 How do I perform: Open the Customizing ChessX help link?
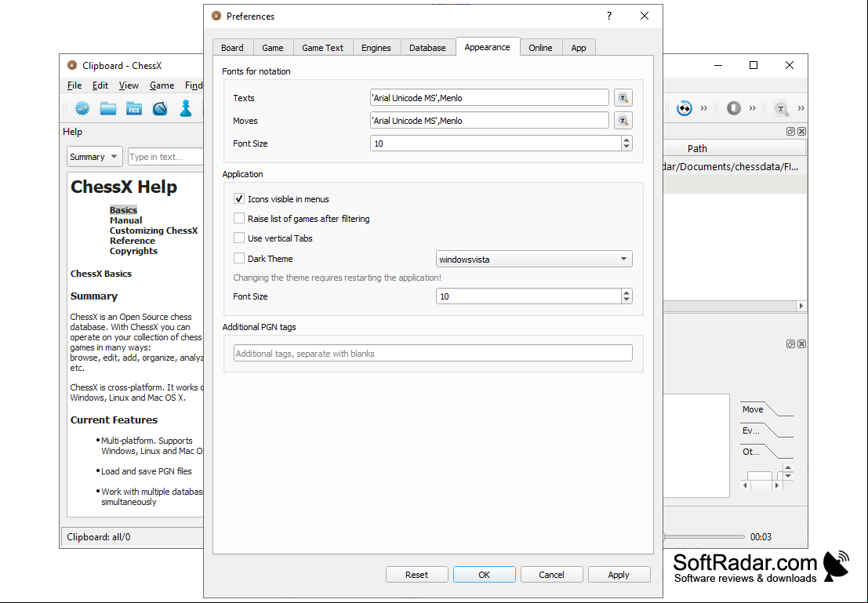tap(154, 231)
